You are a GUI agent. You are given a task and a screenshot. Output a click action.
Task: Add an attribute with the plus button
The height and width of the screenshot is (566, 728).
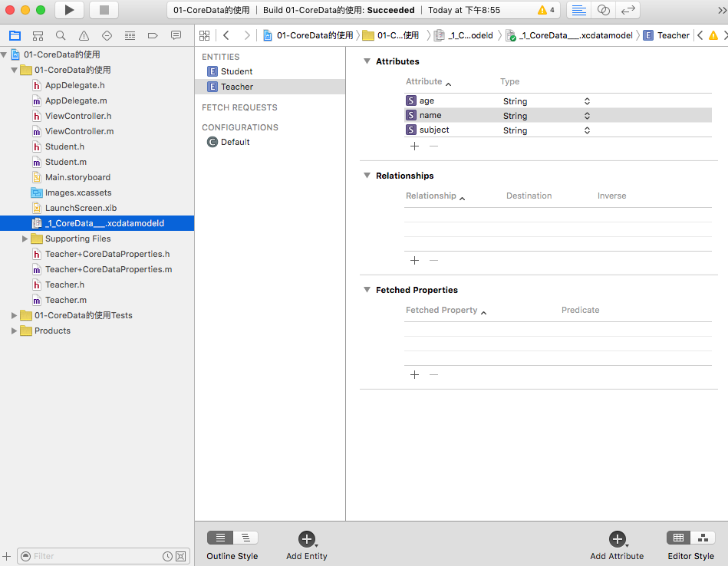414,146
